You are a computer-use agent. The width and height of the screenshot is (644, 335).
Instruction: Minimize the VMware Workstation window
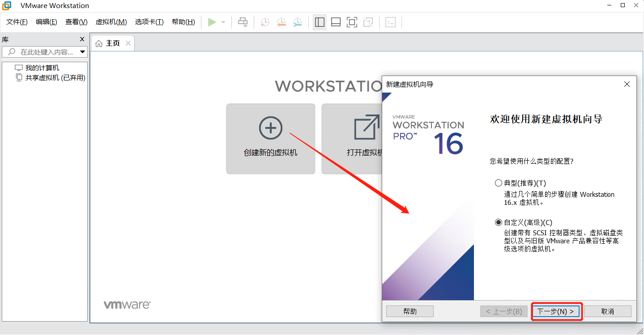click(610, 5)
